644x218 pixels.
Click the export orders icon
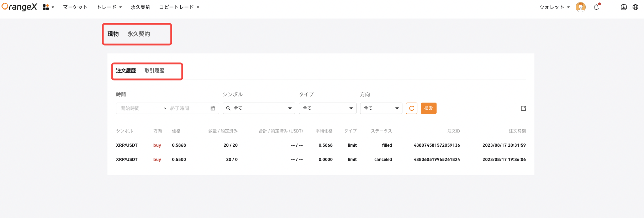point(523,108)
